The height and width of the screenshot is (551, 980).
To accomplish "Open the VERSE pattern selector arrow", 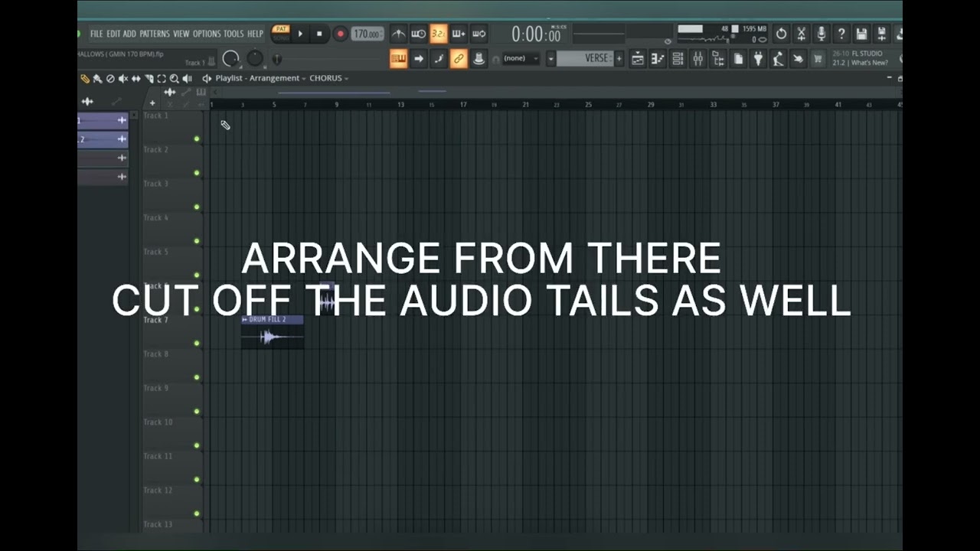I will tap(550, 58).
